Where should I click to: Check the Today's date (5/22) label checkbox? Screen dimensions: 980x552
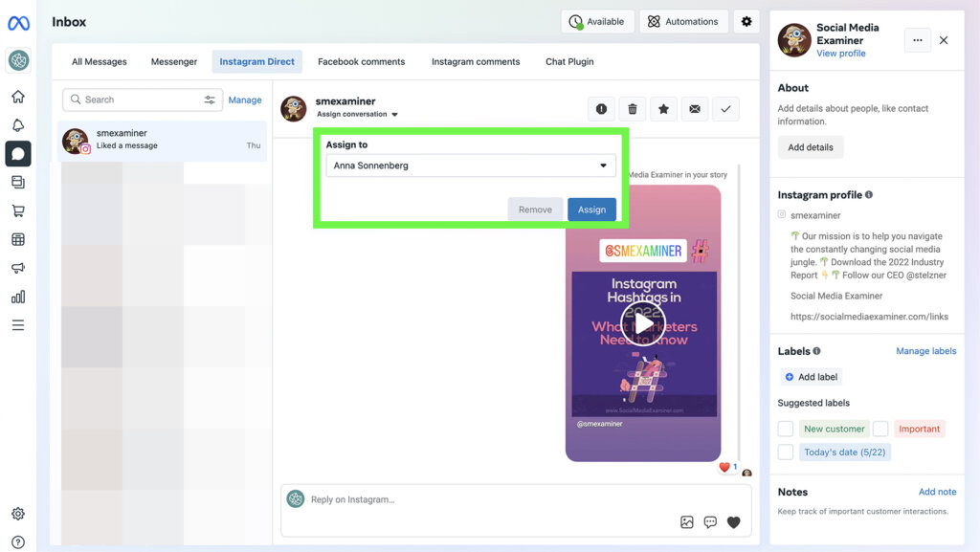(785, 452)
